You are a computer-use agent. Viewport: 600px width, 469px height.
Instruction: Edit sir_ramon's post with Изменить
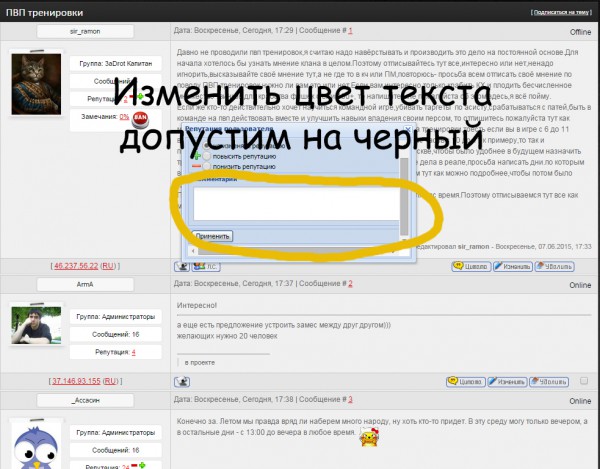coord(512,266)
